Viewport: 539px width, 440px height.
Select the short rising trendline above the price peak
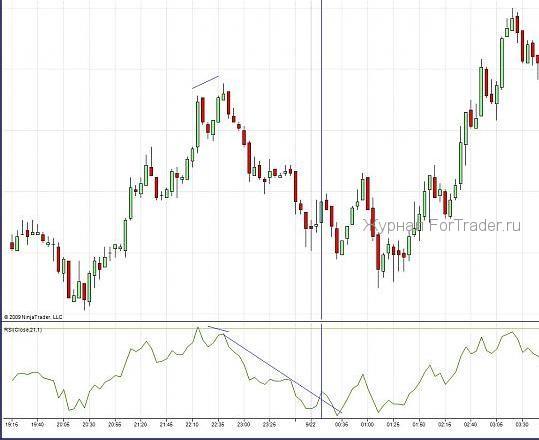(206, 82)
